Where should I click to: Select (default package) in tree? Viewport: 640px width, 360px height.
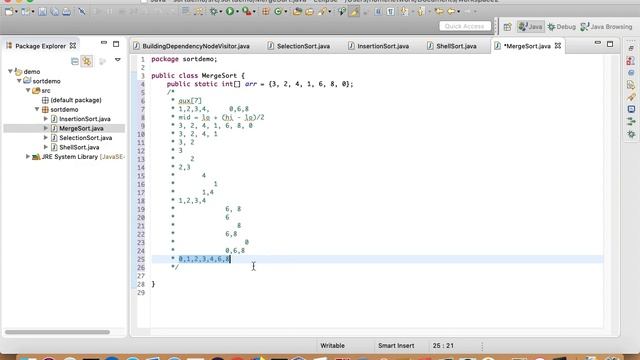click(71, 100)
